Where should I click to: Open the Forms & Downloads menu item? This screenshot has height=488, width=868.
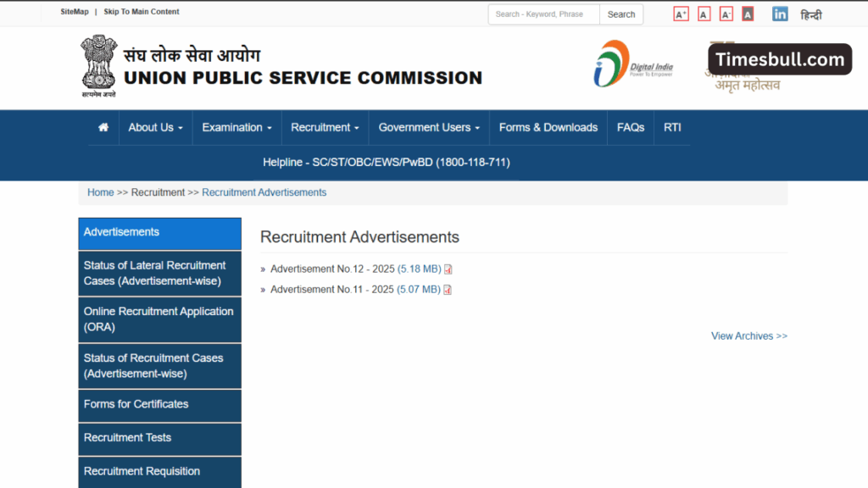[548, 128]
